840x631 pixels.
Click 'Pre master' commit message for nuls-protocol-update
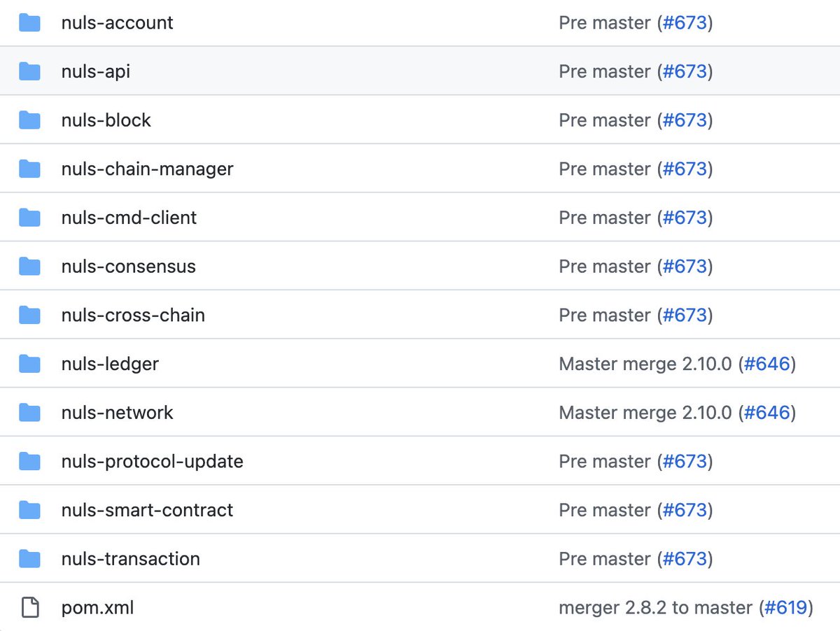coord(605,461)
